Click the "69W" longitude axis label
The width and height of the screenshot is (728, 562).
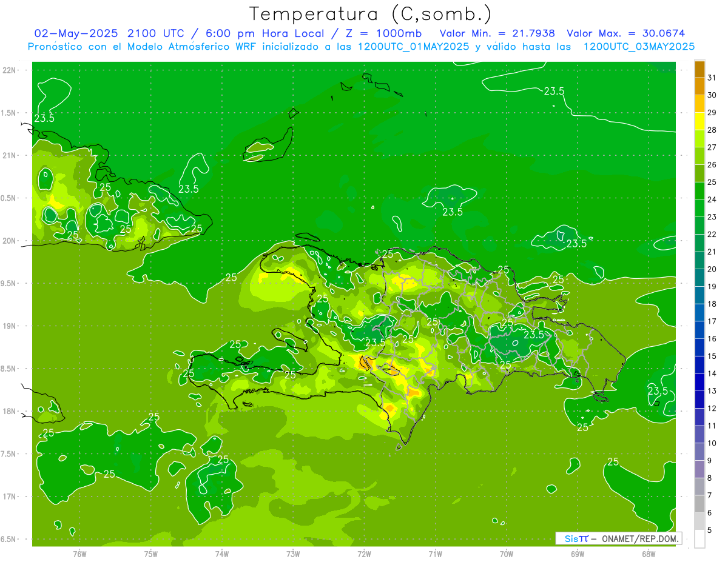(578, 554)
